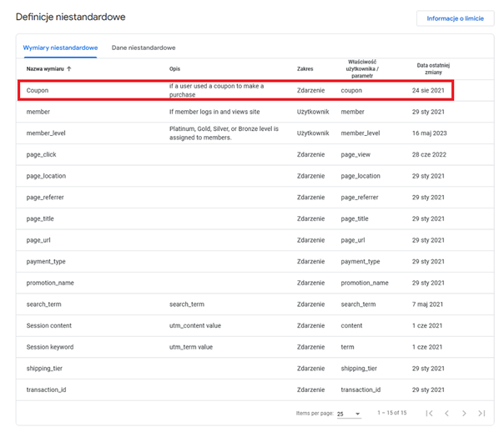Screen dimensions: 504x437
Task: Click the Zakres column header
Action: pyautogui.click(x=305, y=69)
